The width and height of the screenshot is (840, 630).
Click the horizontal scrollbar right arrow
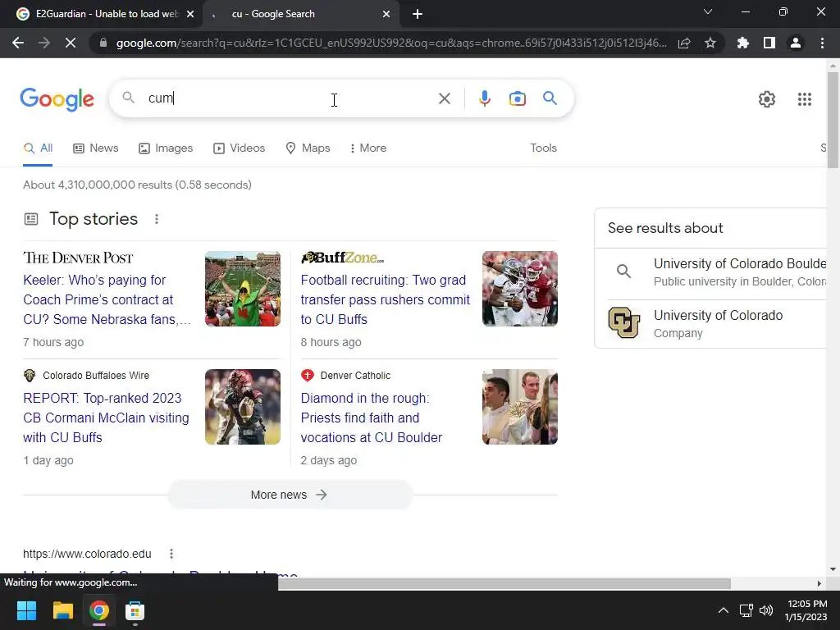point(819,583)
